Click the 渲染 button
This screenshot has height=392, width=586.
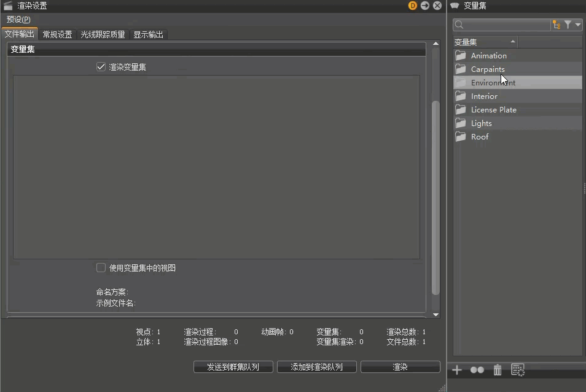400,367
